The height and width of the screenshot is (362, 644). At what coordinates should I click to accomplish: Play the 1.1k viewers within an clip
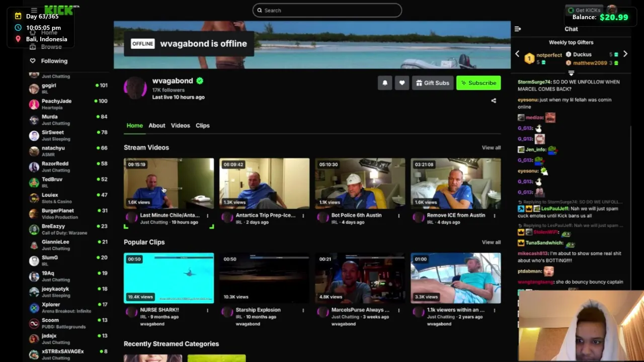456,278
